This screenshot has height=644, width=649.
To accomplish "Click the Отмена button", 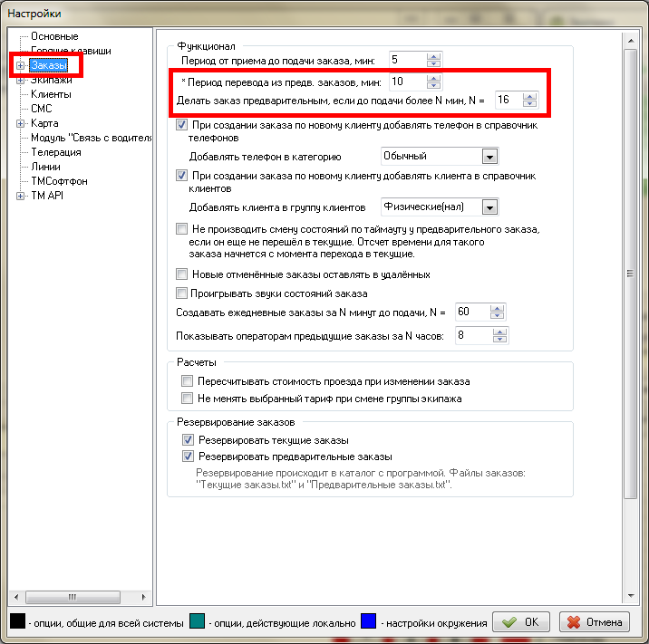I will (595, 622).
